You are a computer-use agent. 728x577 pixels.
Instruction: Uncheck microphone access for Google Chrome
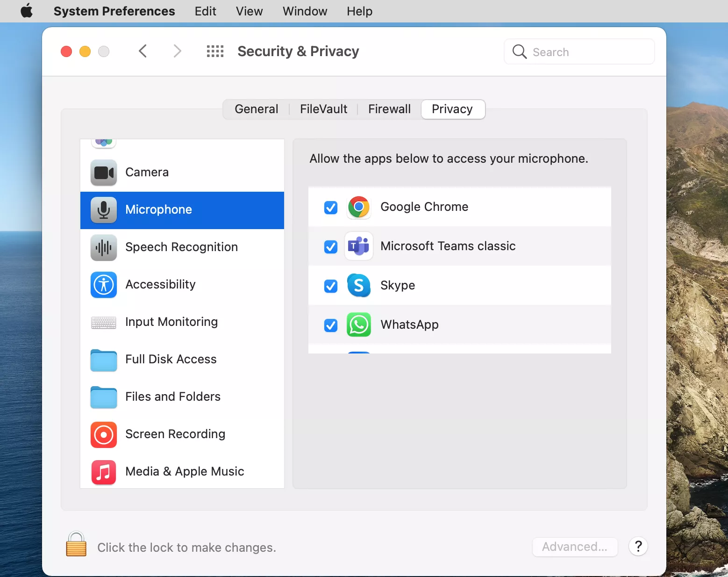tap(331, 208)
